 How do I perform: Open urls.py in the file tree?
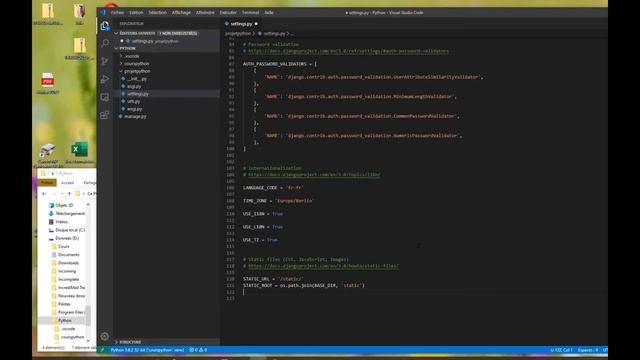(x=133, y=101)
